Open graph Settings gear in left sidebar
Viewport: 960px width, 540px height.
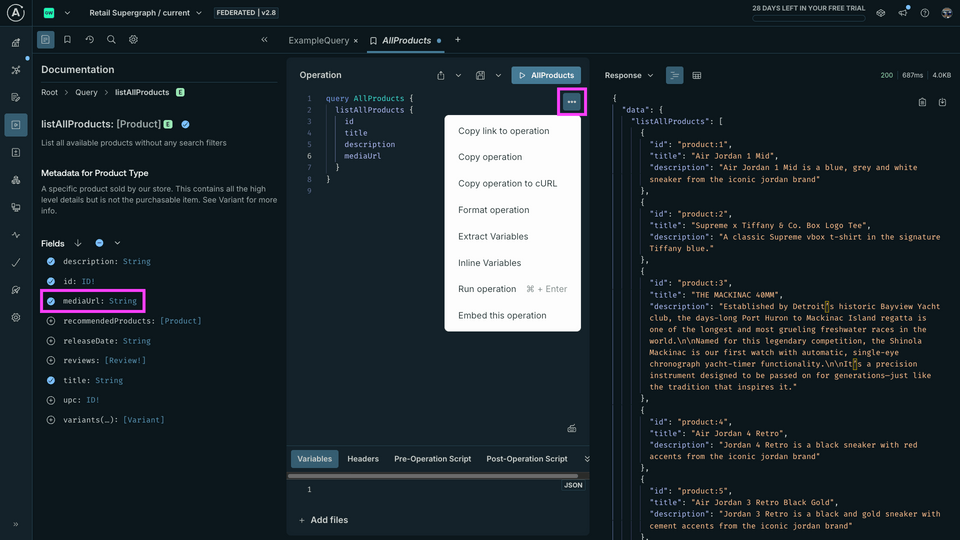coord(16,318)
